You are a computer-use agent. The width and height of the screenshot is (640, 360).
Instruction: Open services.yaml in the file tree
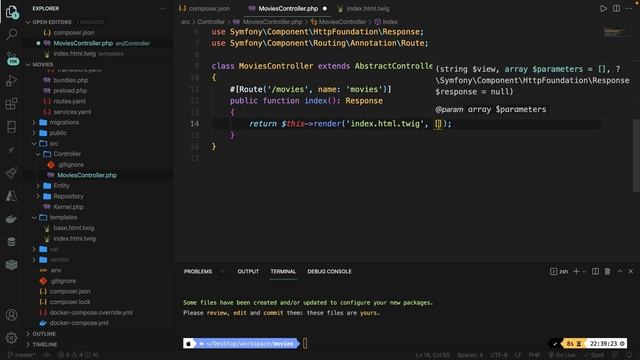tap(72, 112)
